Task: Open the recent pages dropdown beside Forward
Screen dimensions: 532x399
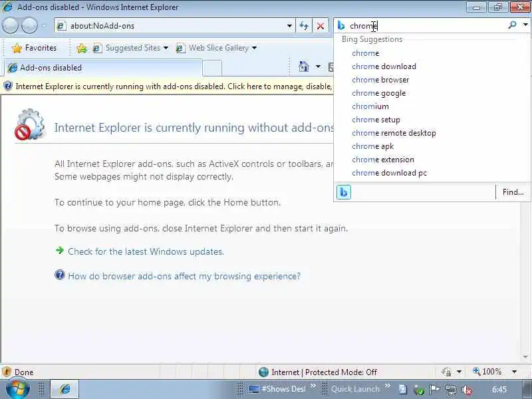Action: 45,26
